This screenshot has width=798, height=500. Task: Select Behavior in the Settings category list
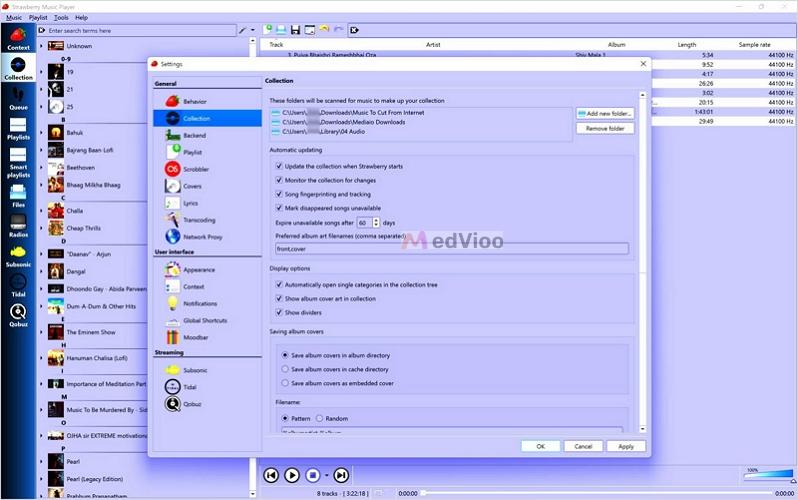pyautogui.click(x=207, y=101)
